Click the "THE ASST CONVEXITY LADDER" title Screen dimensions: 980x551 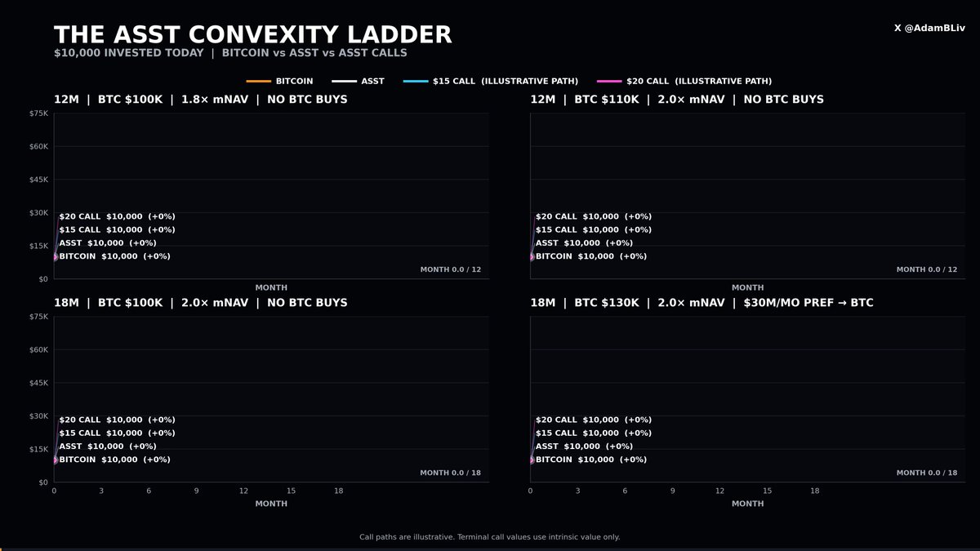point(253,34)
